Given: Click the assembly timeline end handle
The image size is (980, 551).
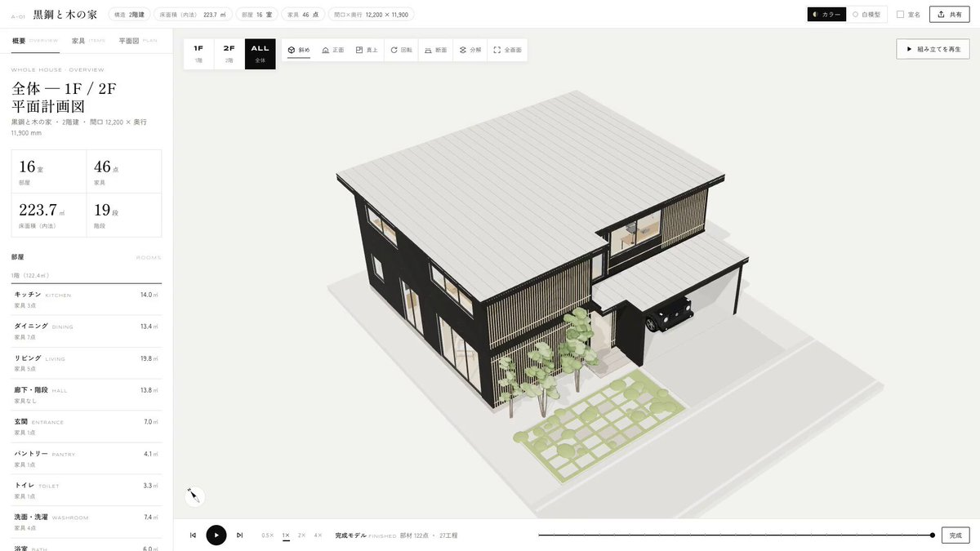Looking at the screenshot, I should [933, 535].
